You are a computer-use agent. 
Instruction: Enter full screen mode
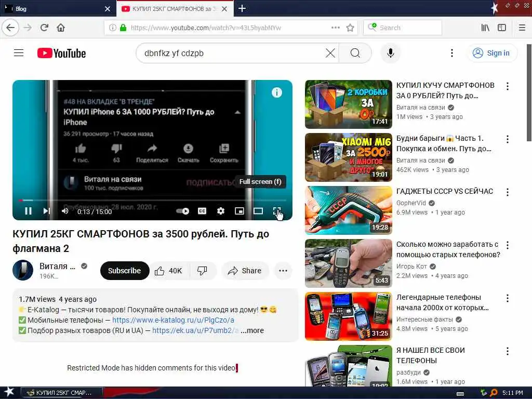(x=277, y=211)
